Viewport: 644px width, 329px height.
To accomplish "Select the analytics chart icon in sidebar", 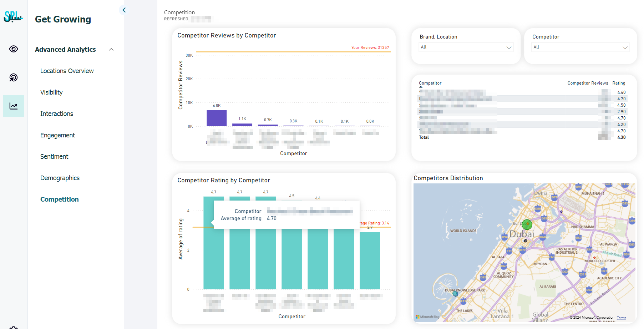I will click(x=14, y=106).
